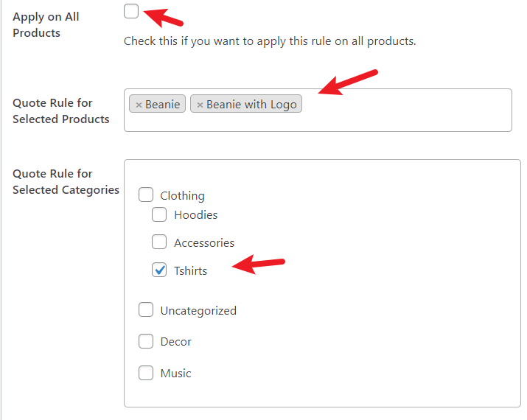Viewport: 527px width, 420px height.
Task: Check the Uncategorized category checkbox
Action: [146, 309]
